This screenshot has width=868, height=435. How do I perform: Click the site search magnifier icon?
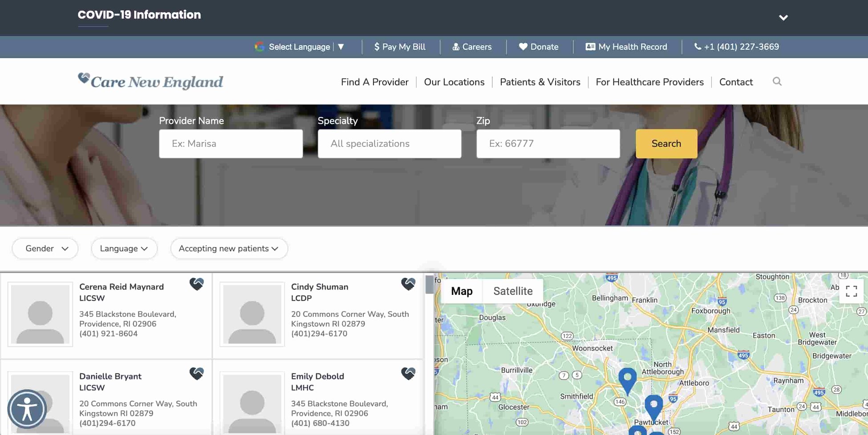(x=777, y=81)
